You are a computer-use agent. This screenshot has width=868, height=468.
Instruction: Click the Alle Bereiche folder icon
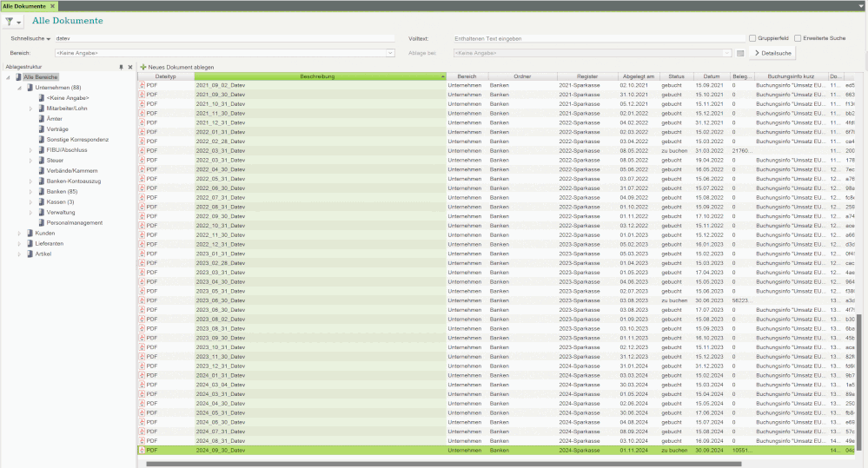point(18,77)
